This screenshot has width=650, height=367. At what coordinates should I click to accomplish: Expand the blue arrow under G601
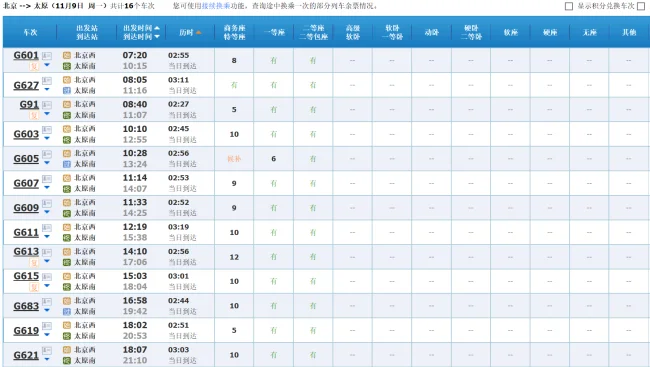click(47, 65)
